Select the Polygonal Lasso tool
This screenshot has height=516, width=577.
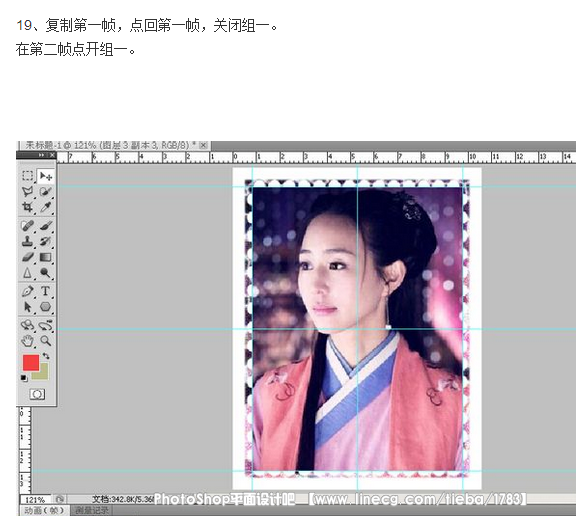tap(28, 191)
